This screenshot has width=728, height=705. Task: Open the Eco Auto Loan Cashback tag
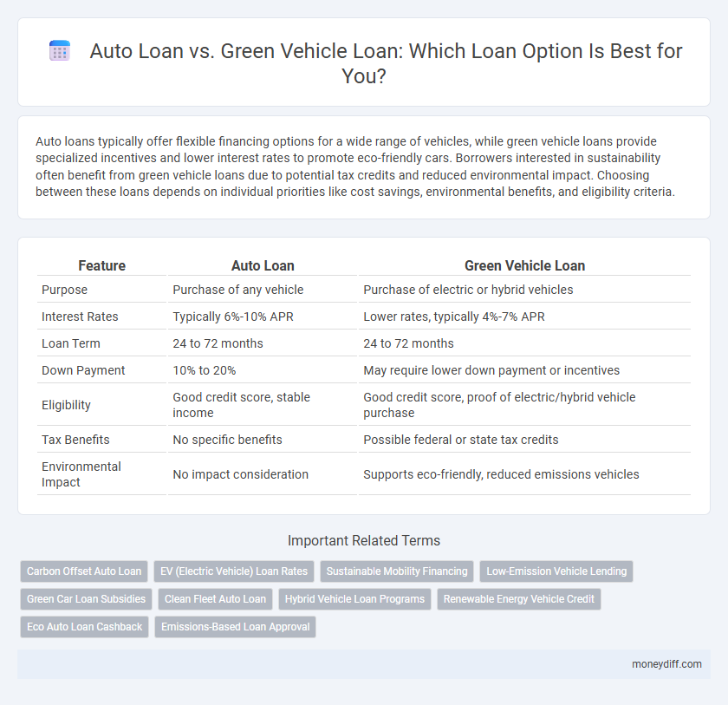(85, 627)
